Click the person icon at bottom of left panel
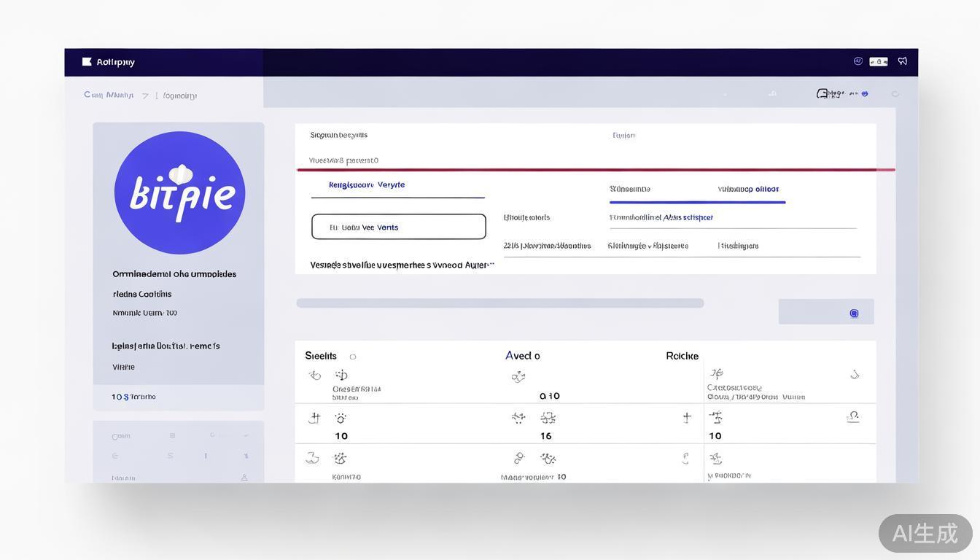 [244, 478]
